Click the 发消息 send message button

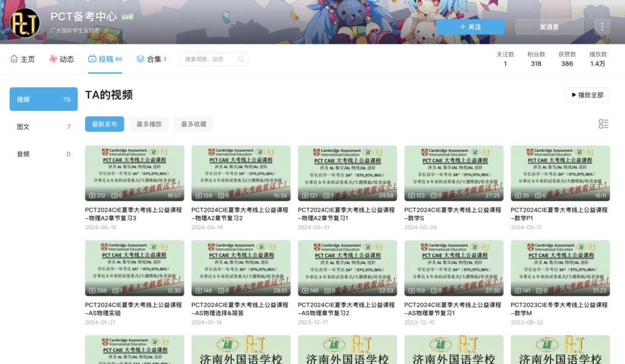coord(549,27)
